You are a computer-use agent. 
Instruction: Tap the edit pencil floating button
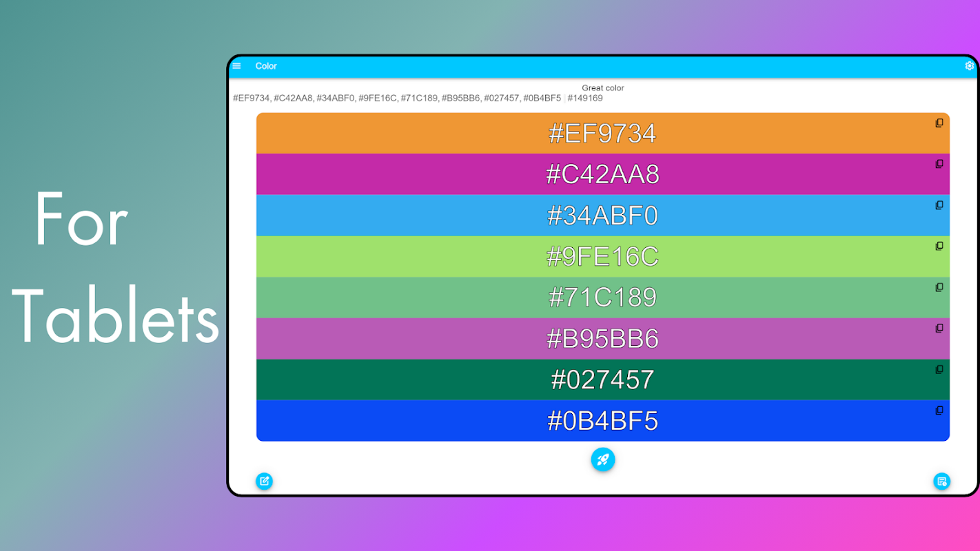265,481
